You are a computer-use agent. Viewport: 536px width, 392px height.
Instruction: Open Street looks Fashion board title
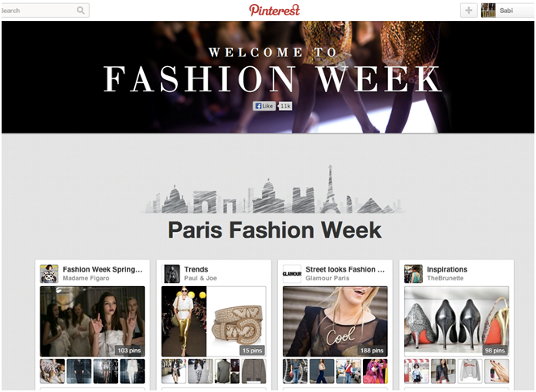[x=345, y=269]
